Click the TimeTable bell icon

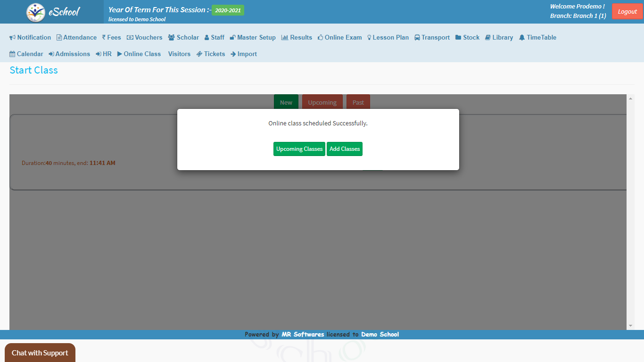tap(522, 38)
